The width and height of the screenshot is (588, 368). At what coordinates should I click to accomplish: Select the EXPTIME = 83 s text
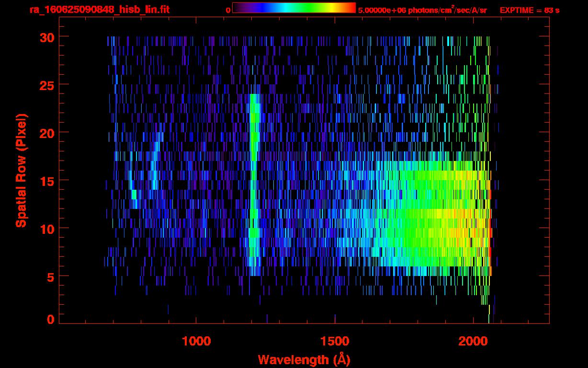pos(530,10)
